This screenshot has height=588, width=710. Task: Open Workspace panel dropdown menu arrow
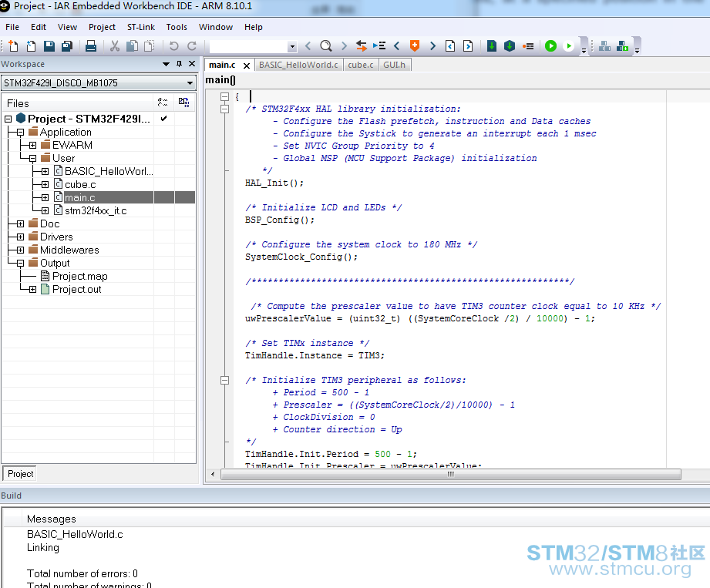pos(166,64)
